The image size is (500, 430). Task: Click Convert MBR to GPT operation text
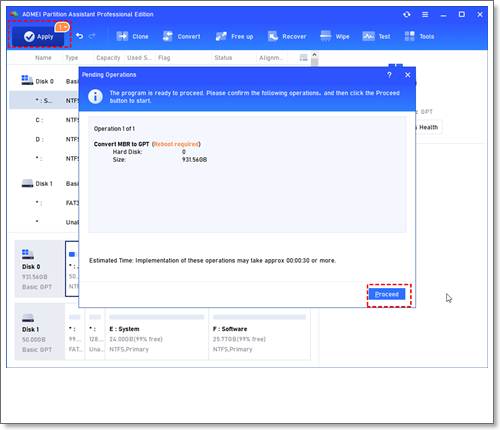tap(121, 144)
